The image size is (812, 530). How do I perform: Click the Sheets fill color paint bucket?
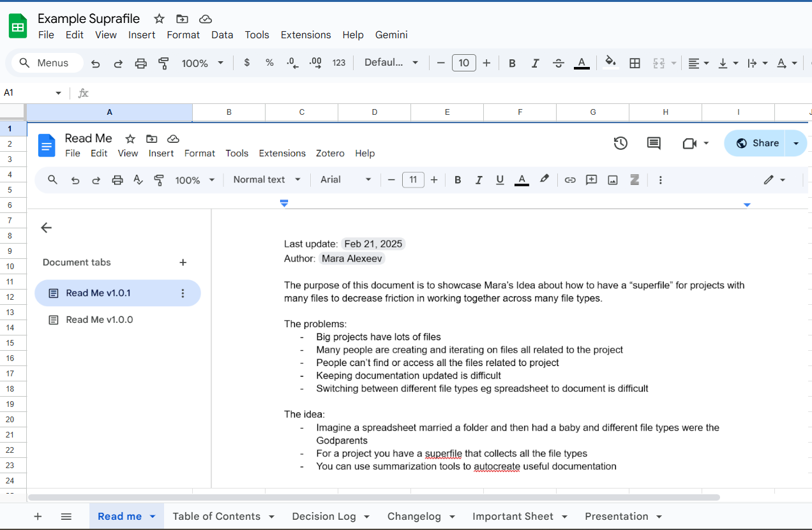[x=610, y=63]
